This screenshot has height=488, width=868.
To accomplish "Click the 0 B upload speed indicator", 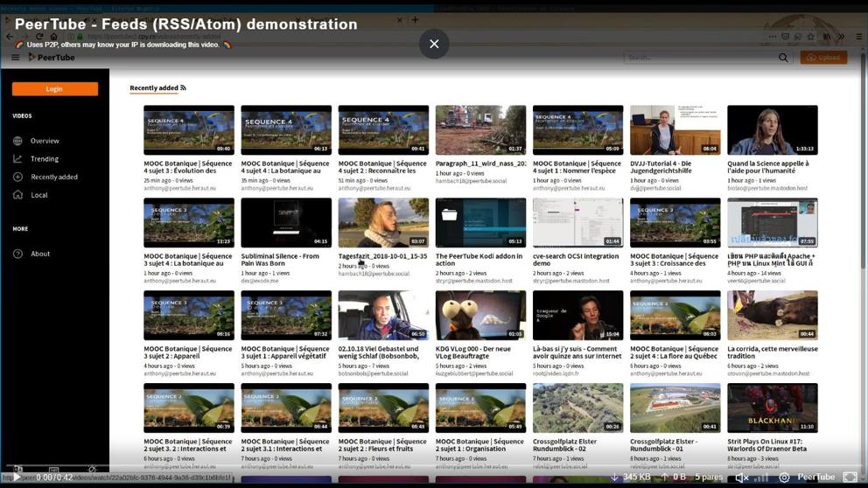I will pyautogui.click(x=674, y=477).
